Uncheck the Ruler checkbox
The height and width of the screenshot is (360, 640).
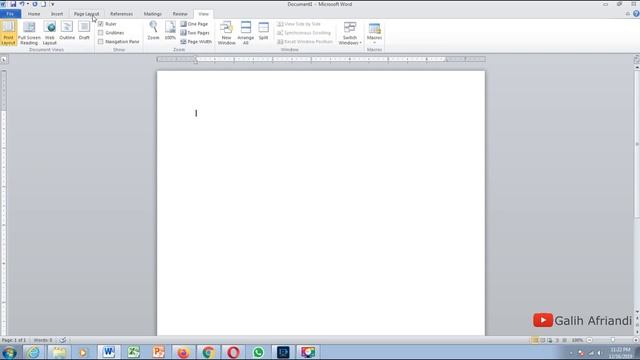pyautogui.click(x=100, y=24)
